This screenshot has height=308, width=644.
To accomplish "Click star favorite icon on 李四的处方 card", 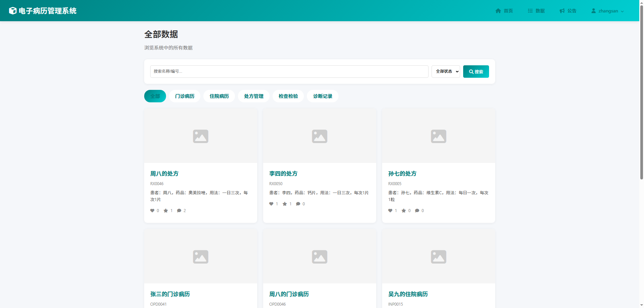I will pyautogui.click(x=285, y=204).
